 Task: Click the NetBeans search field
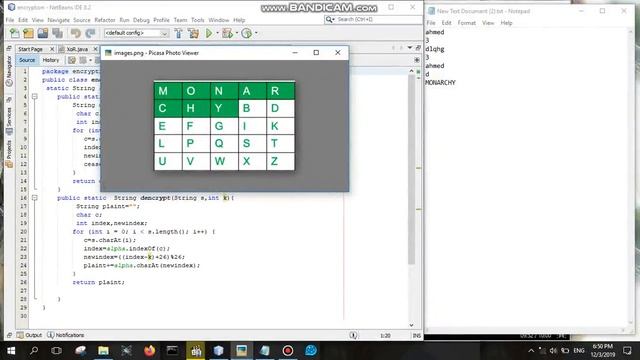click(372, 19)
